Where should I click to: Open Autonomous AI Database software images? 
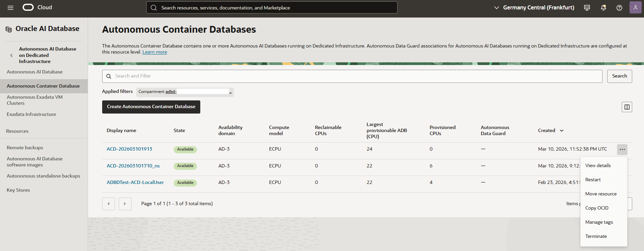coord(35,162)
